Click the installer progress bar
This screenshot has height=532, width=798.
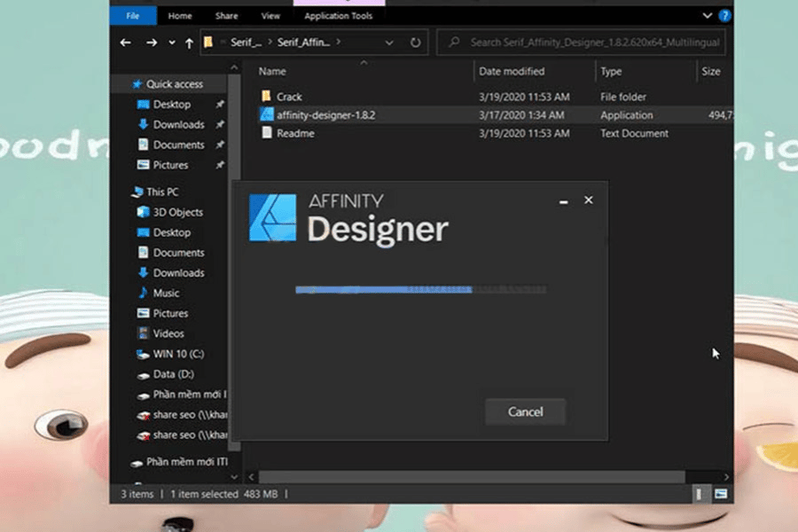[x=420, y=289]
